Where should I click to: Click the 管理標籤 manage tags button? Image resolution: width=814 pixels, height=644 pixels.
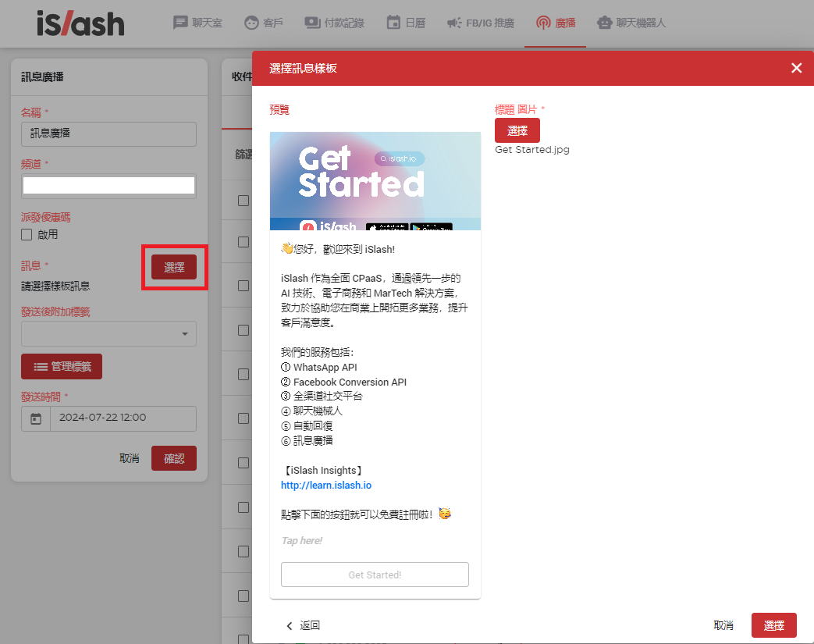point(62,366)
